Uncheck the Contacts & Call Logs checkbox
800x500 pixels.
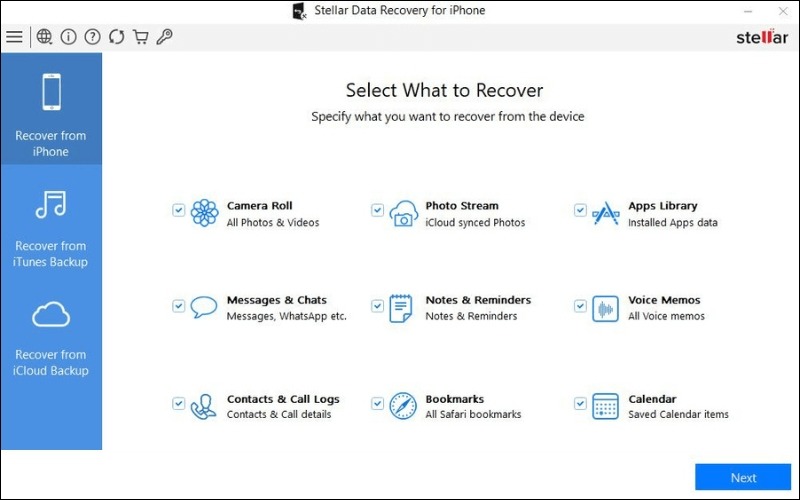[179, 403]
